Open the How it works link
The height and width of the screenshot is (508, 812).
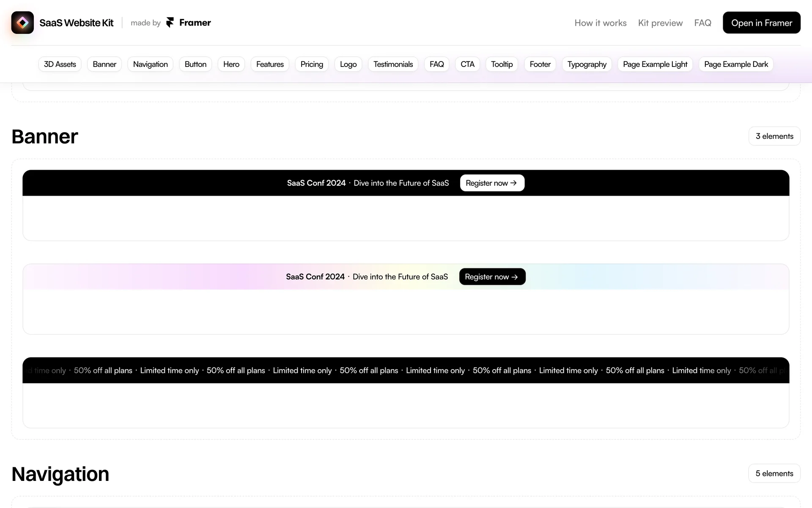[600, 23]
